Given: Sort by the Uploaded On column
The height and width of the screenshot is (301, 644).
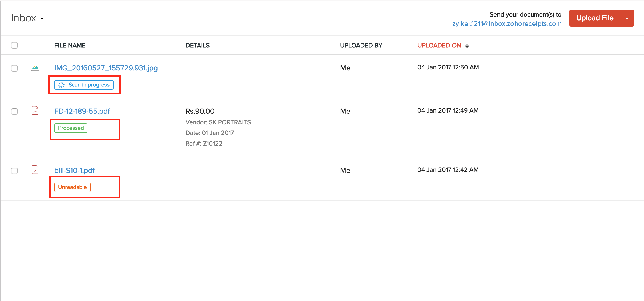Looking at the screenshot, I should pyautogui.click(x=439, y=46).
